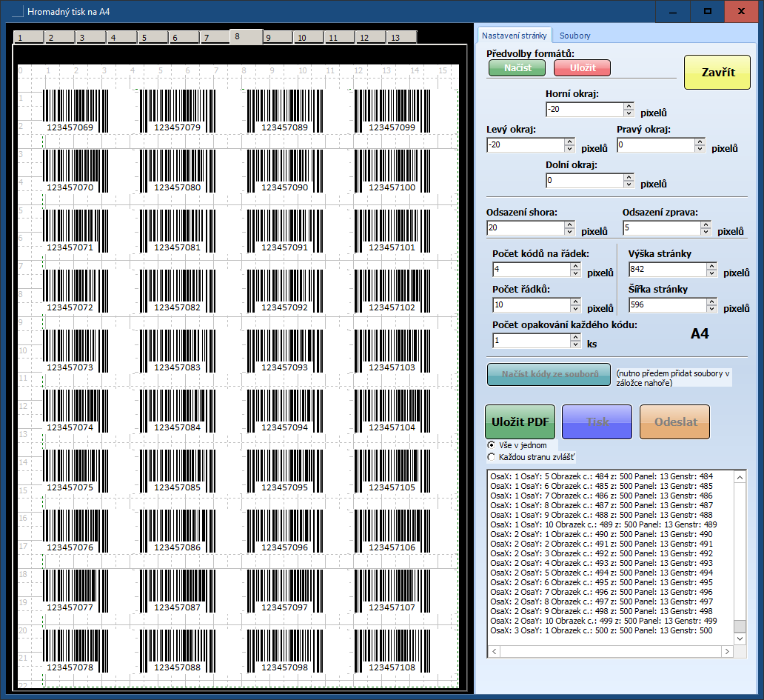Click the blue Tisk button
Screen dimensions: 764x700
click(597, 421)
